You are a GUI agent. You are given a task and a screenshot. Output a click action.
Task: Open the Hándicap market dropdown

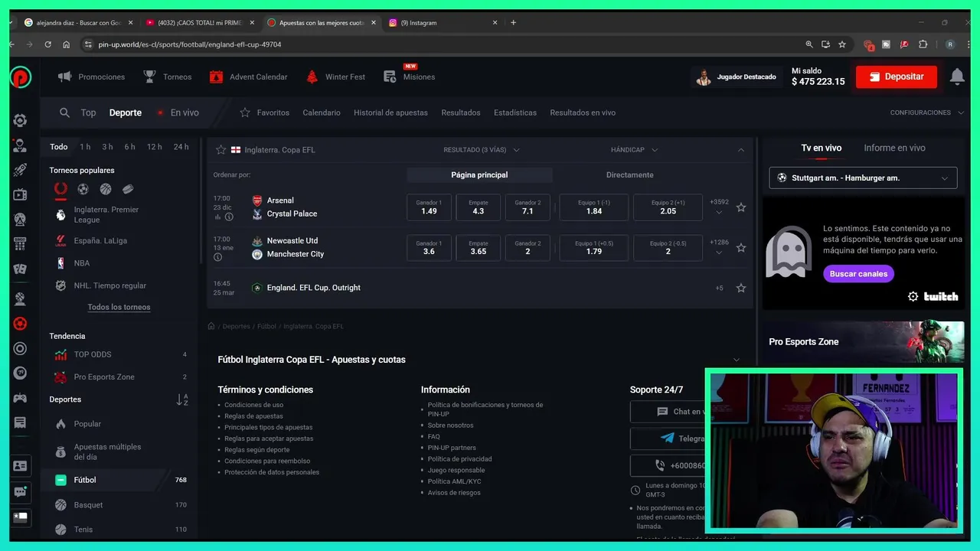point(635,150)
